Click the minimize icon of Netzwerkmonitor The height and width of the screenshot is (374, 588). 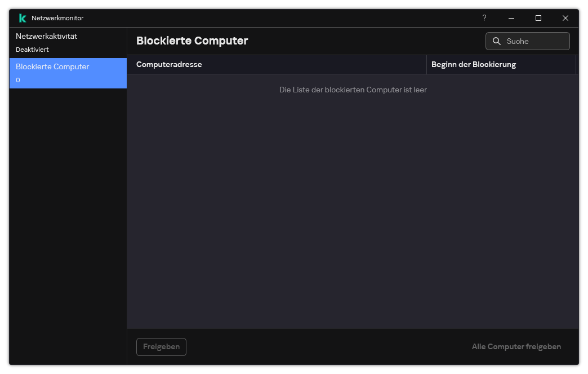[511, 18]
